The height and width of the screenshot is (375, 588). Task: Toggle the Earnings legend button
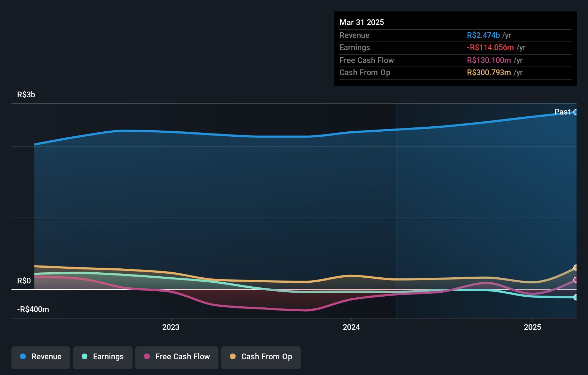pyautogui.click(x=103, y=357)
